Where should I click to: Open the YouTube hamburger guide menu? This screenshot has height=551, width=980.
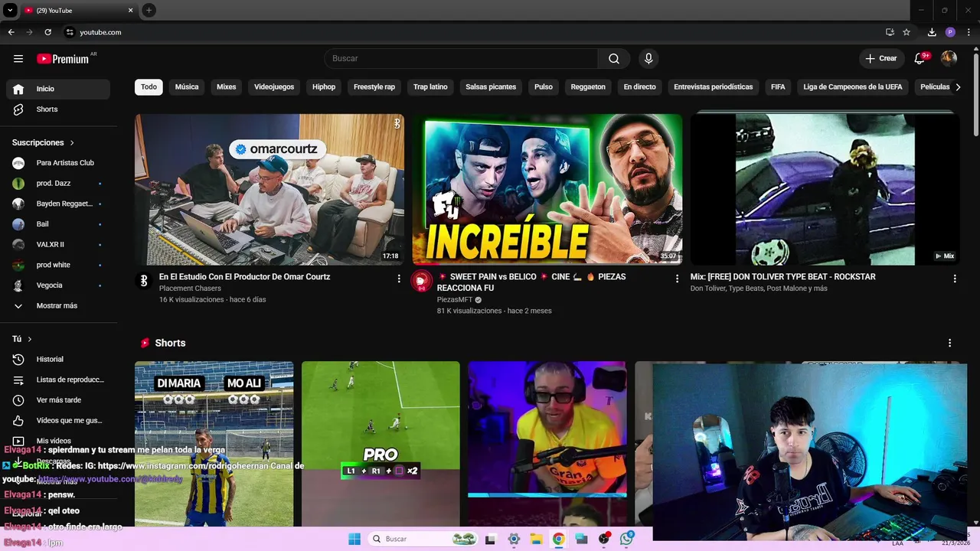pos(18,59)
